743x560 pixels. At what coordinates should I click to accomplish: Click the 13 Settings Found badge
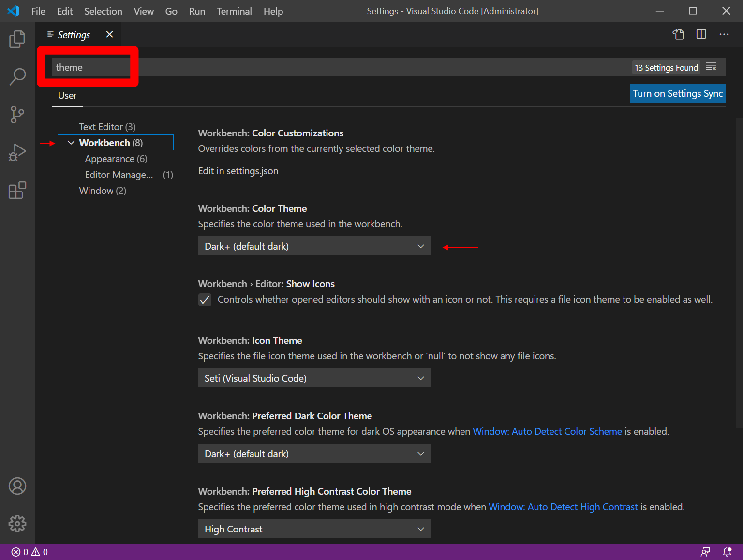pos(666,68)
